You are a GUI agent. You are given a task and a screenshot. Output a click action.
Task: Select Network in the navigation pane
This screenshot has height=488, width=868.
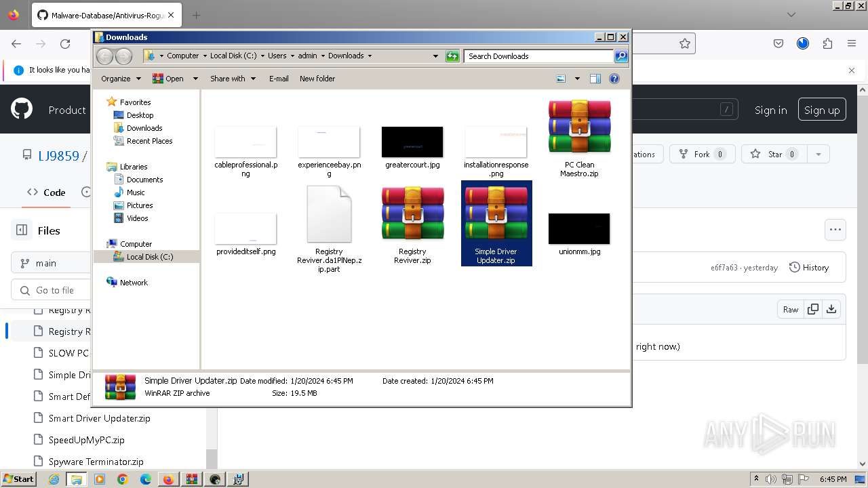(134, 283)
